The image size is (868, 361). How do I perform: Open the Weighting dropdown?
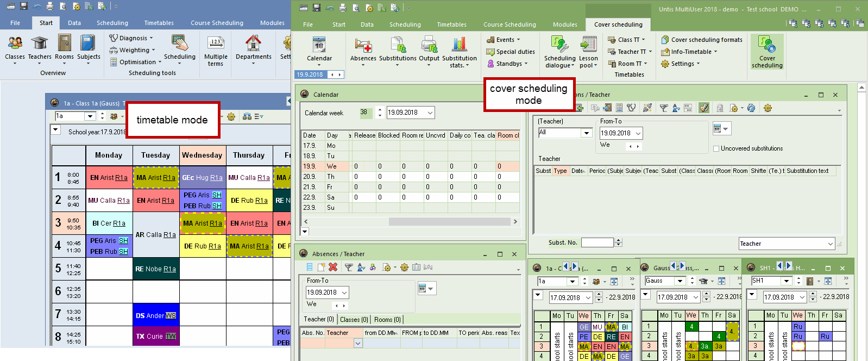tap(132, 50)
